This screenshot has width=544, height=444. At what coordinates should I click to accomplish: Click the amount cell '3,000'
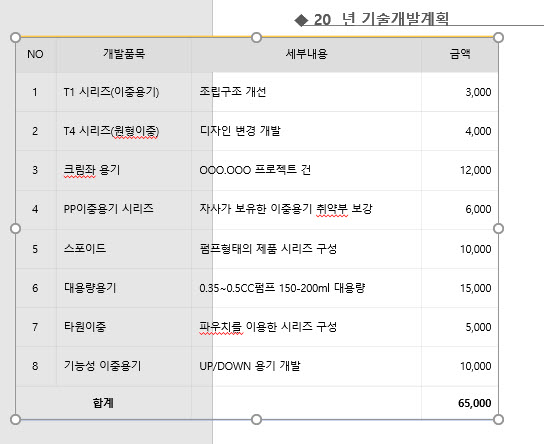click(460, 92)
